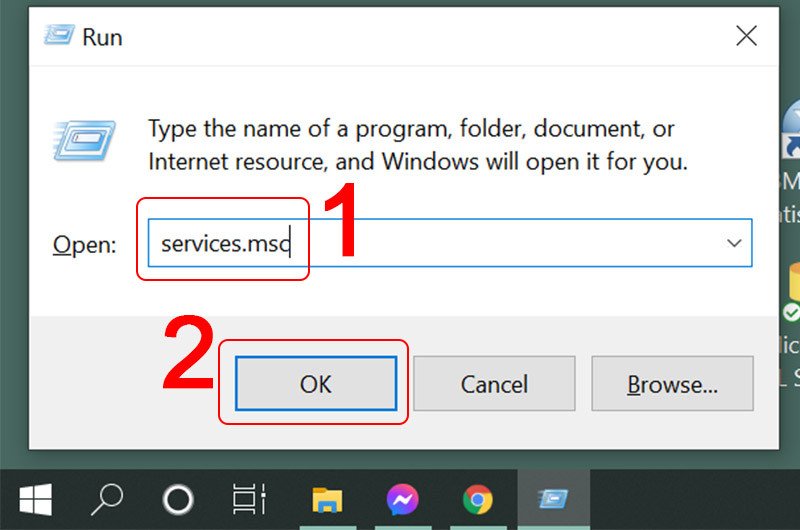
Task: Close the Run dialog with the X
Action: click(746, 37)
